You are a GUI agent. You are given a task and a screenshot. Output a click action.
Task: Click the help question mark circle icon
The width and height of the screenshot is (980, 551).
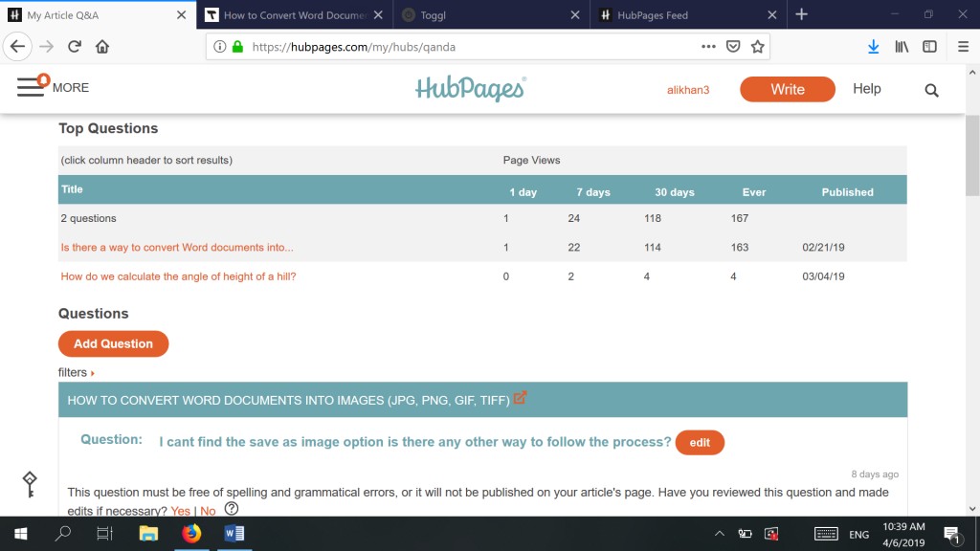coord(232,509)
